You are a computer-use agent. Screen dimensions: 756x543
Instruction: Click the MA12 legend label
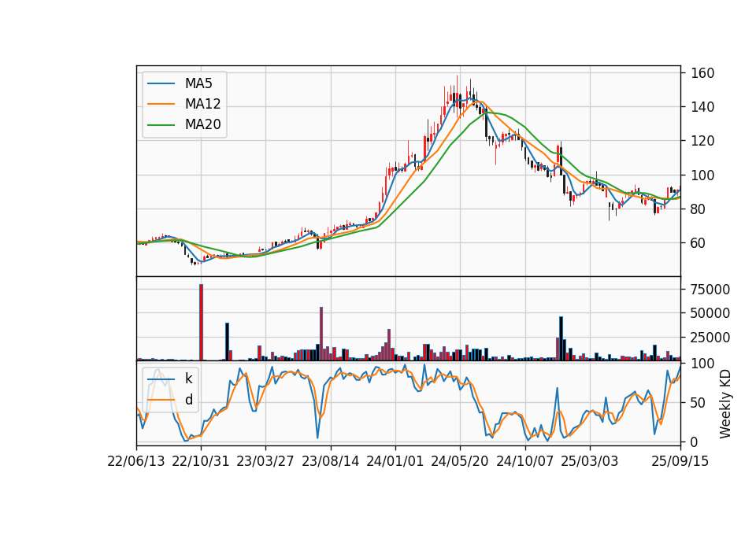(x=202, y=104)
